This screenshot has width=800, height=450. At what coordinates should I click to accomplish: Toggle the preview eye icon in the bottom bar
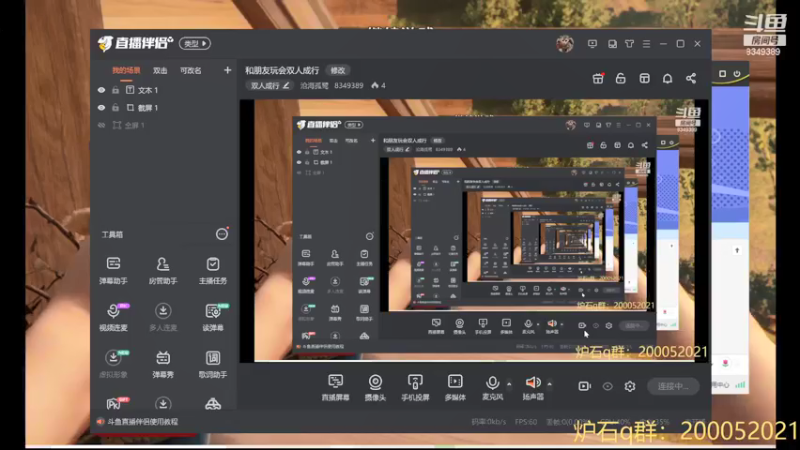607,386
